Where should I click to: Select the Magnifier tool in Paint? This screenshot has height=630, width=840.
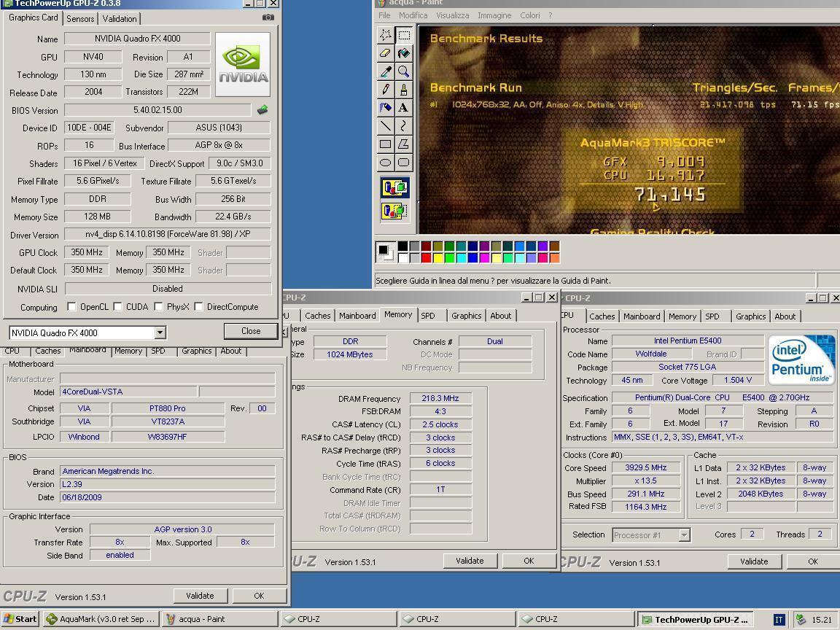pos(404,71)
